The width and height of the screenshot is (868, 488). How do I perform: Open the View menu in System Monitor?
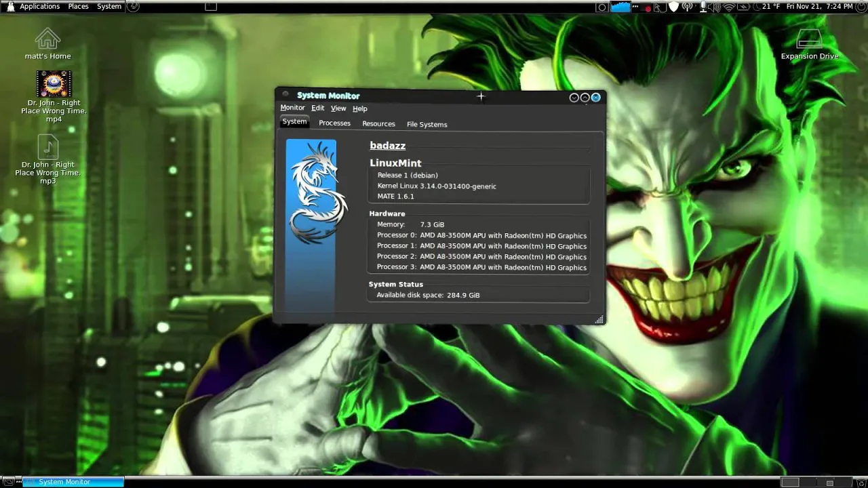coord(338,108)
